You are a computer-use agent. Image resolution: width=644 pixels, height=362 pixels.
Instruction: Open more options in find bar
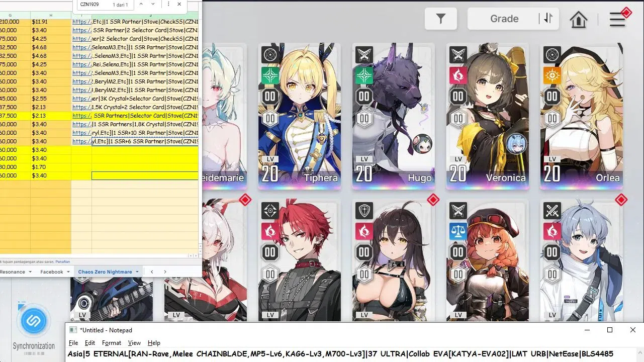[x=168, y=5]
